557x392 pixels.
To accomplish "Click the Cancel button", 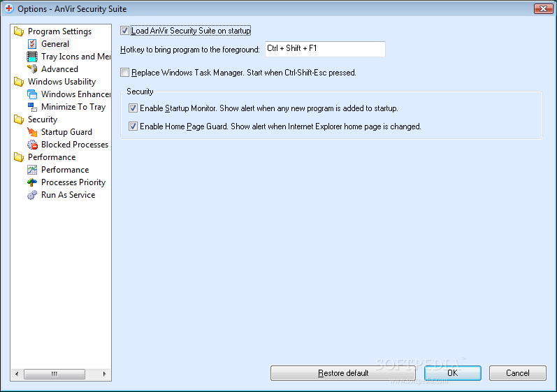I will click(x=518, y=373).
